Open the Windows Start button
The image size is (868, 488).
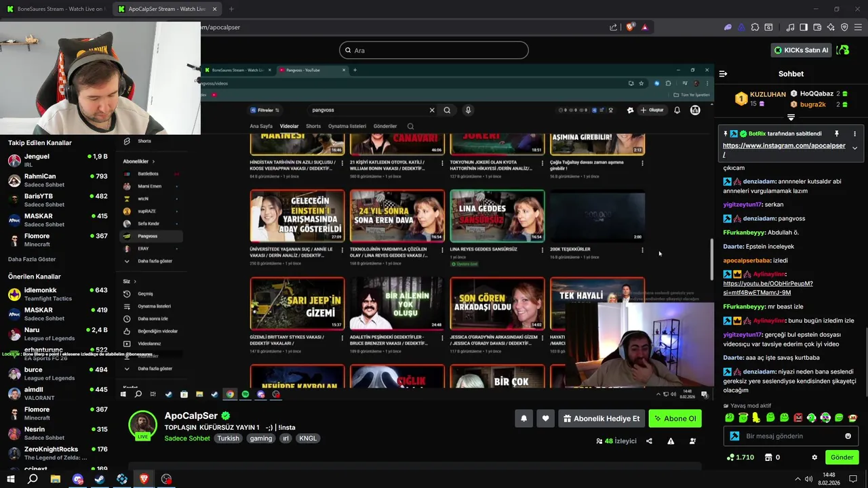[x=11, y=479]
